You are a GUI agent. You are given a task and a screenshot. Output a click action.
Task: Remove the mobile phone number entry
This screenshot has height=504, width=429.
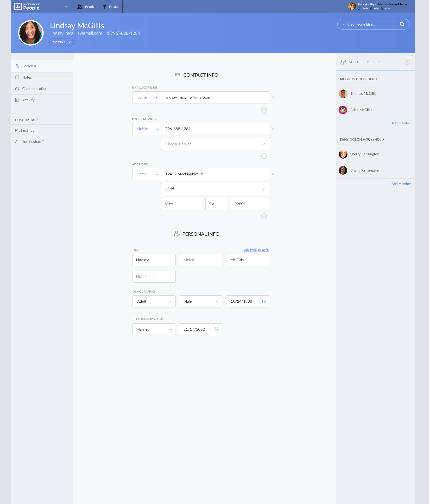(273, 129)
